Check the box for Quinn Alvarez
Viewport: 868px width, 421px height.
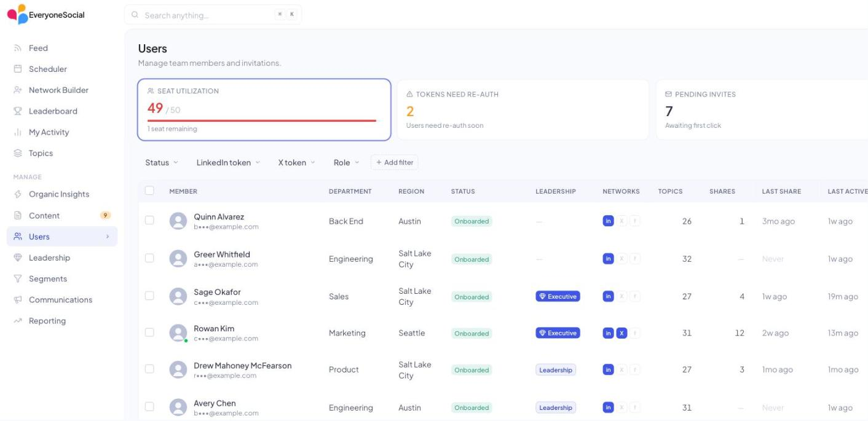[x=149, y=220]
